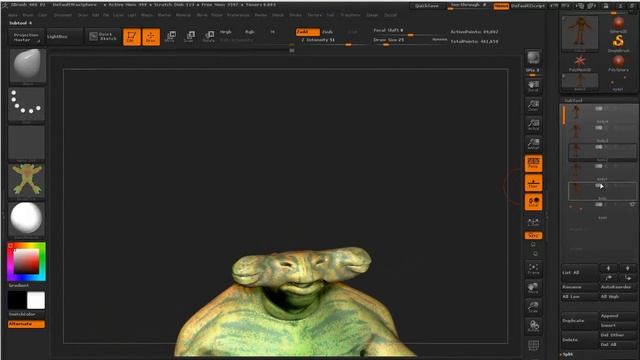Click the Rename subtool button
Image resolution: width=640 pixels, height=360 pixels.
point(579,287)
